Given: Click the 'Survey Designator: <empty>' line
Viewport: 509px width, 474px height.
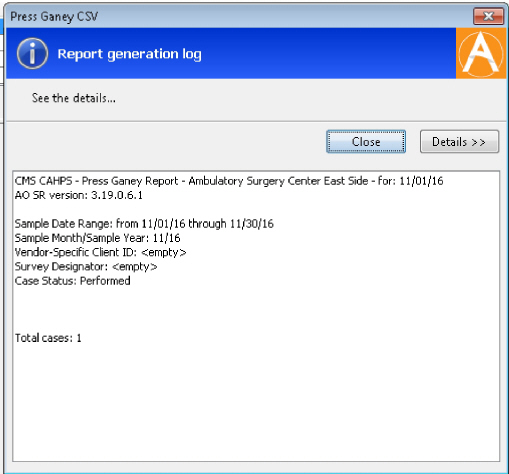Looking at the screenshot, I should pyautogui.click(x=86, y=267).
